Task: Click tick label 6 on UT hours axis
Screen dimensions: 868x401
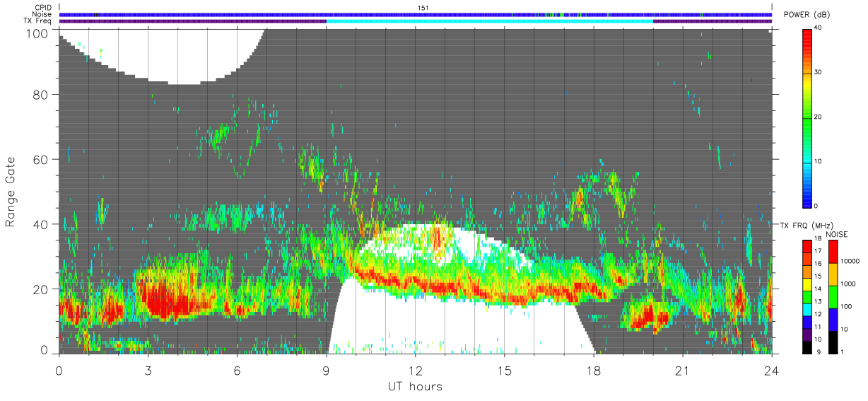Action: coord(237,371)
